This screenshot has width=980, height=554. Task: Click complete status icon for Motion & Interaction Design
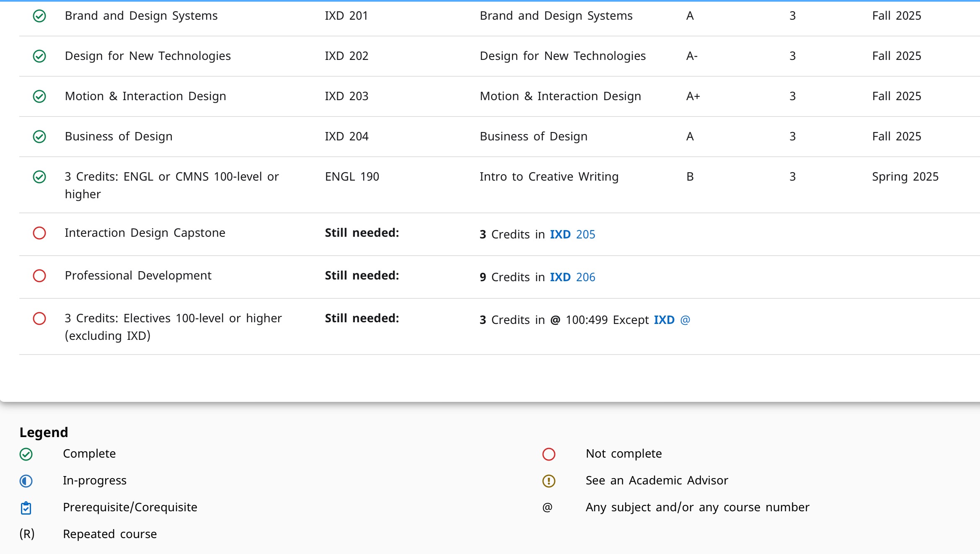pos(39,96)
